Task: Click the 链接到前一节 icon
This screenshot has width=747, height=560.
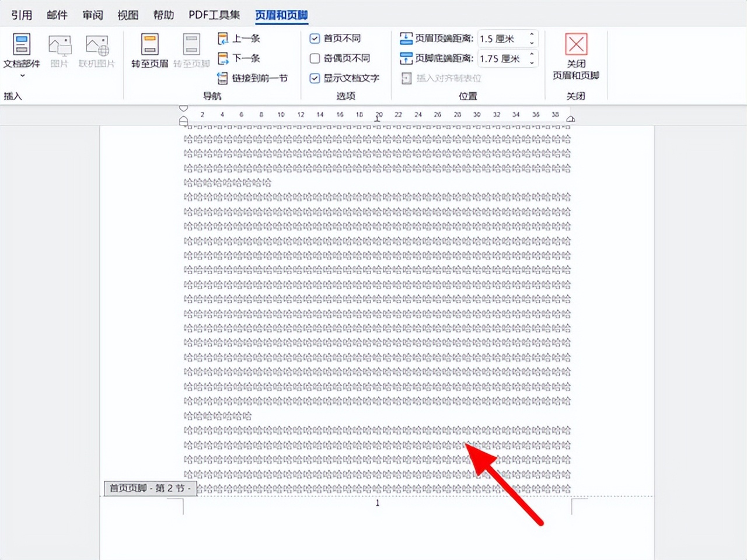Action: (223, 78)
